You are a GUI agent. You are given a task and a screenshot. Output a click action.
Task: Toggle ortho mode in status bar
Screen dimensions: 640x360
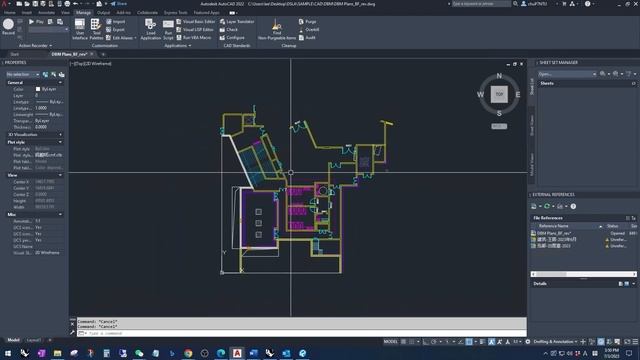[x=425, y=342]
